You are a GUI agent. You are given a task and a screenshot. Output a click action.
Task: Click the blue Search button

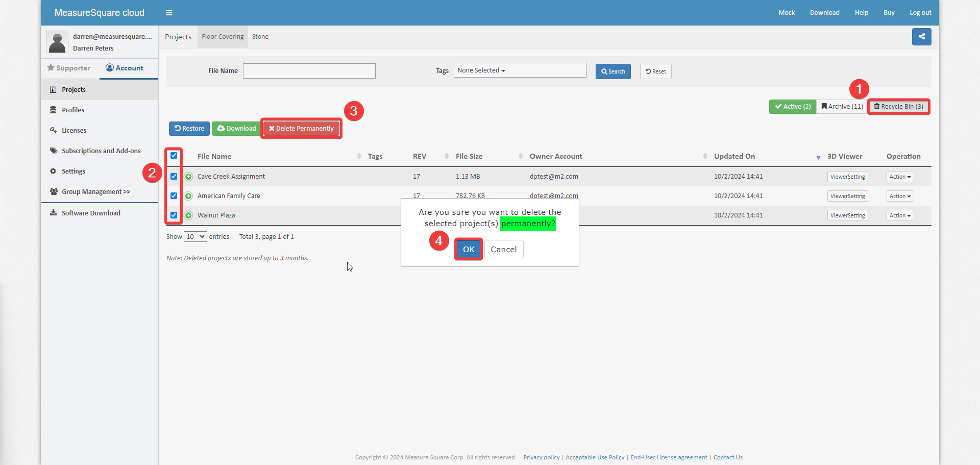[x=613, y=71]
